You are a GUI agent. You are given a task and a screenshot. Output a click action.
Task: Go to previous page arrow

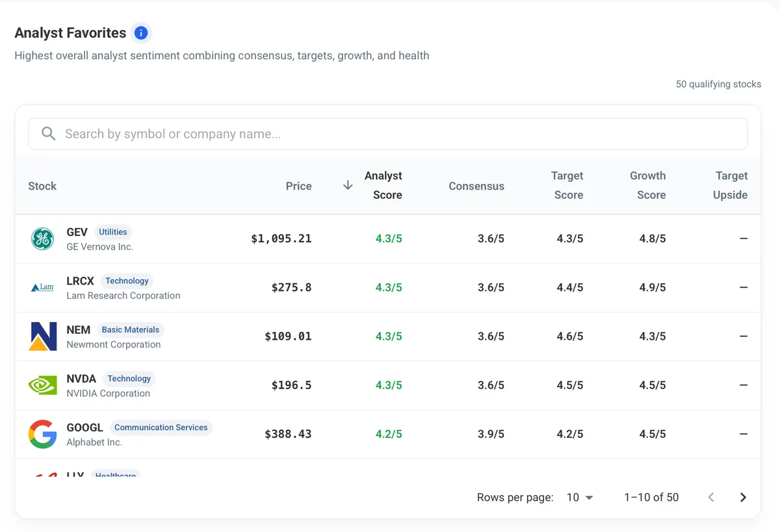click(x=711, y=498)
